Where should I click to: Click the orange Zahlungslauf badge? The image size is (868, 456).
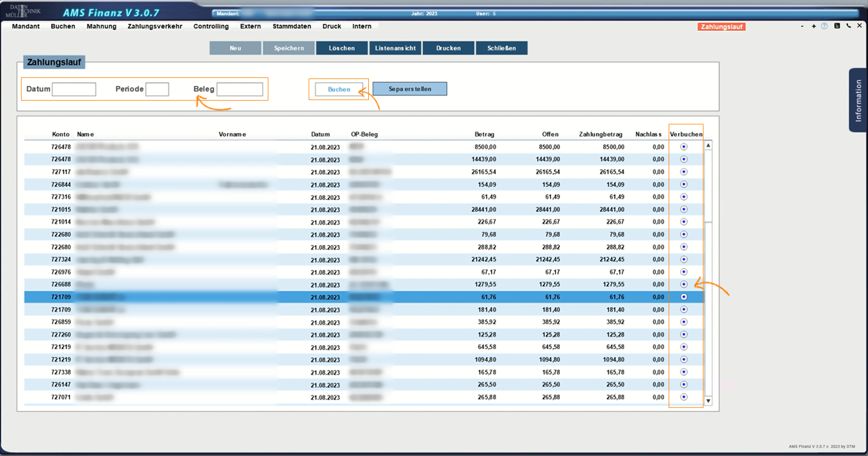(x=721, y=27)
